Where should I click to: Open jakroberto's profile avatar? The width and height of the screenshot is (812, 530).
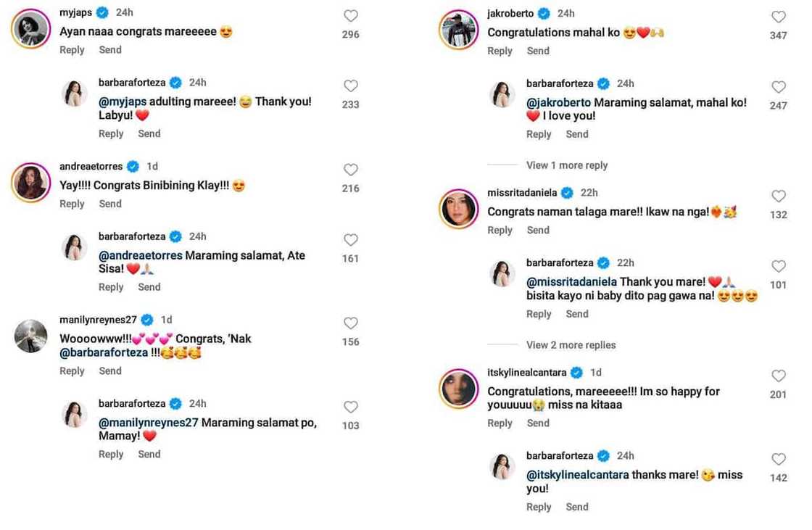coord(458,30)
